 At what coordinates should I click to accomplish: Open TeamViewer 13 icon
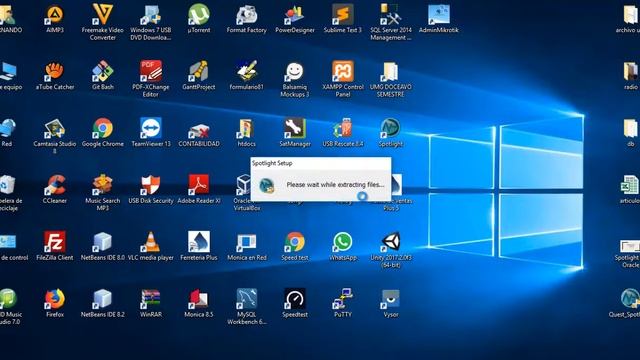(151, 128)
